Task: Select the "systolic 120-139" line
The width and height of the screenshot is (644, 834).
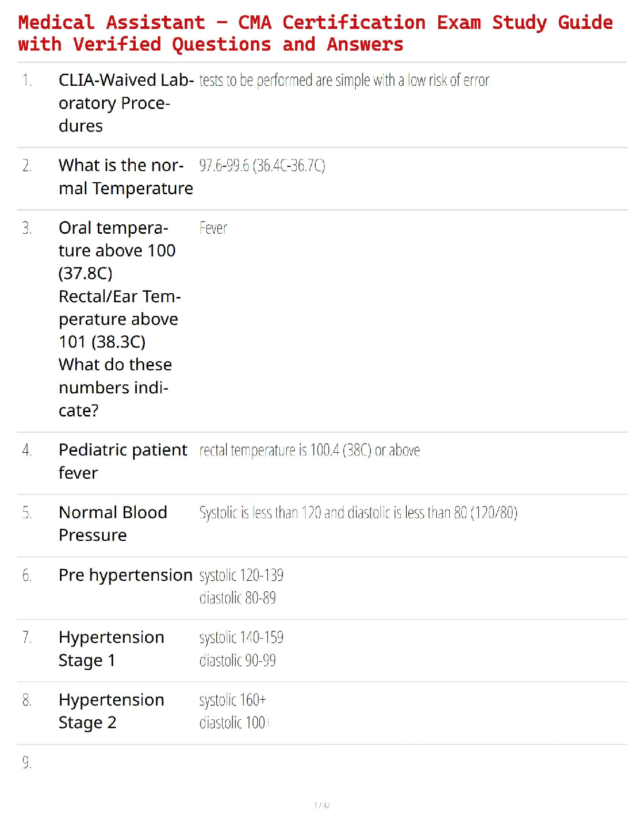Action: (x=241, y=575)
